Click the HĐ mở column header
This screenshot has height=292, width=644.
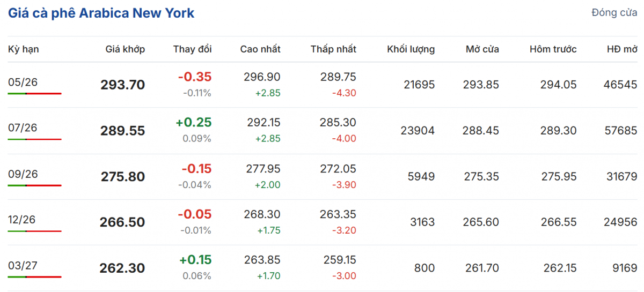621,49
